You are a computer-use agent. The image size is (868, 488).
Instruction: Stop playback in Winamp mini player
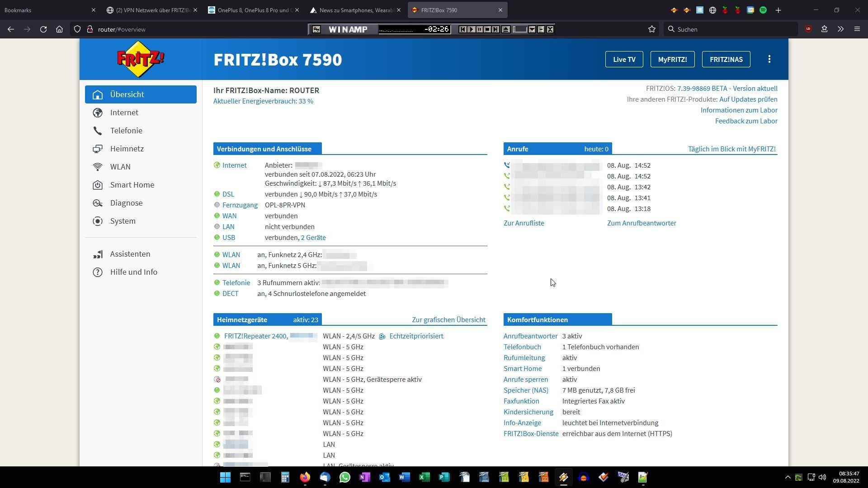[x=487, y=29]
